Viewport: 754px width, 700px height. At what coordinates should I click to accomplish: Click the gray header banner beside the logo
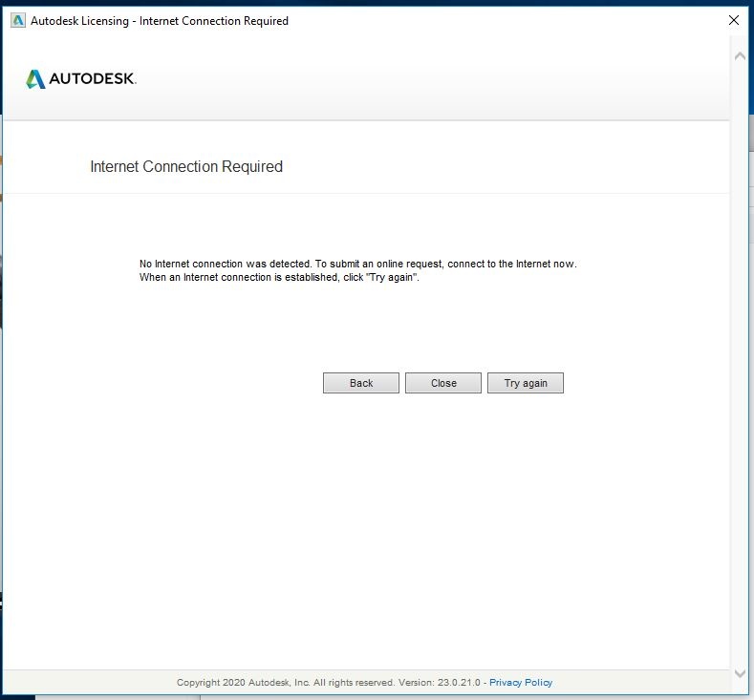433,78
